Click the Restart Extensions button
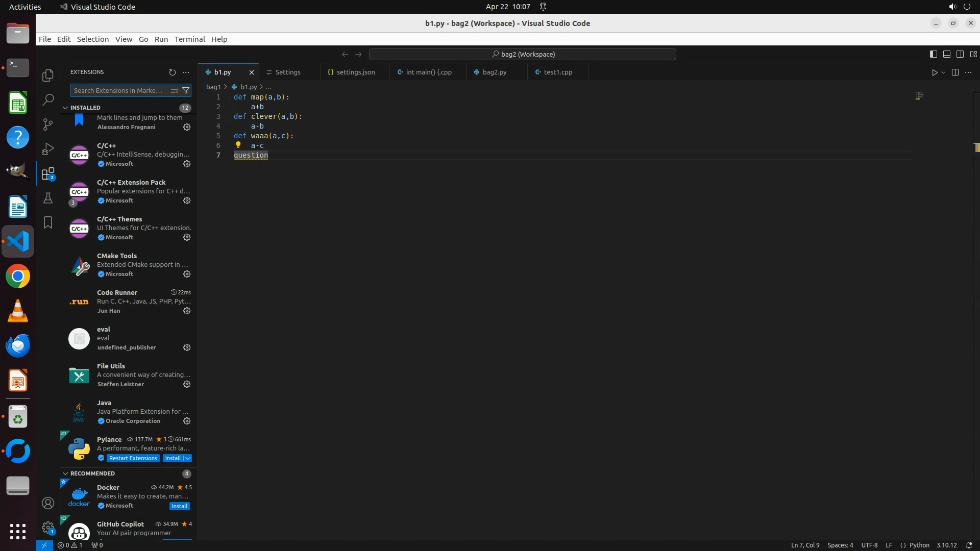 pos(133,458)
